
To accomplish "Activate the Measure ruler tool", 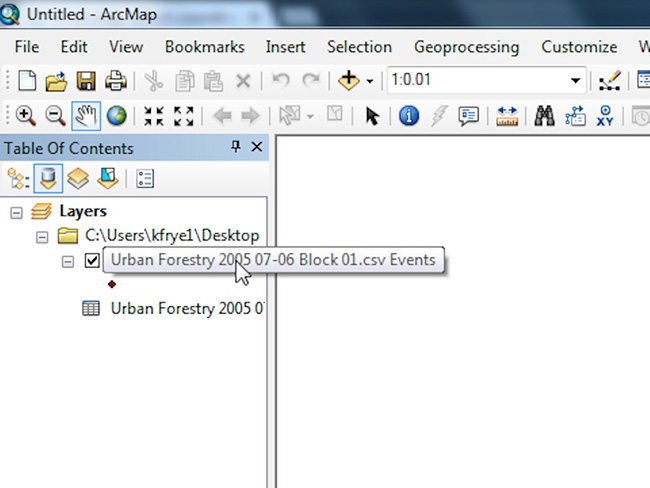I will [x=507, y=116].
